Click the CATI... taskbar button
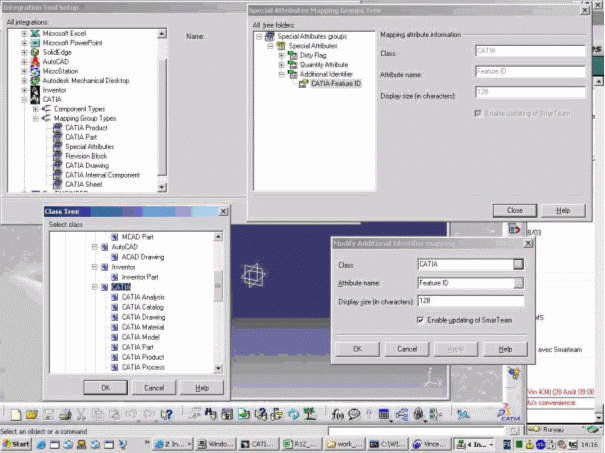This screenshot has width=605, height=453. pos(258,445)
